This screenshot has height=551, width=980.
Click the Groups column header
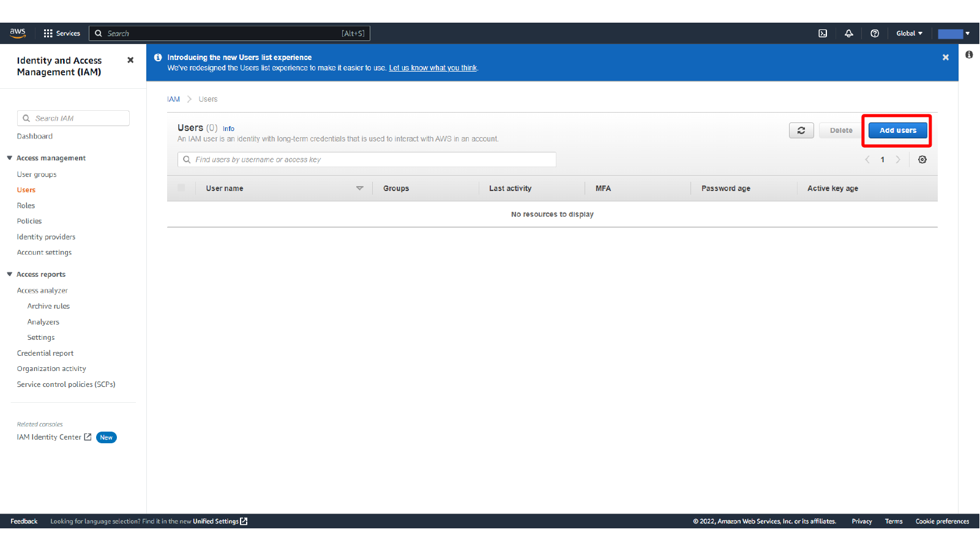tap(396, 189)
